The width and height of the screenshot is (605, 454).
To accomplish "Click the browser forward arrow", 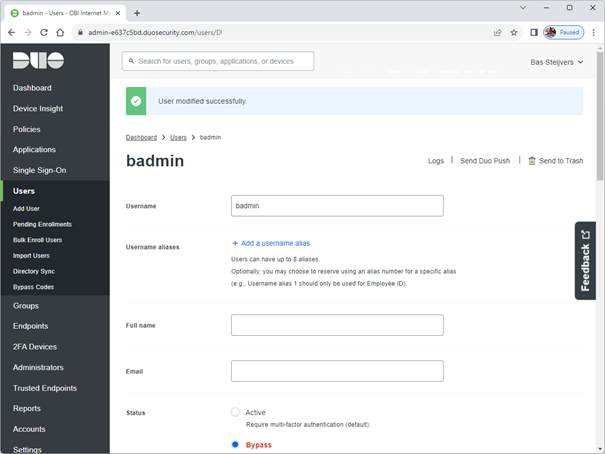I will click(x=28, y=32).
